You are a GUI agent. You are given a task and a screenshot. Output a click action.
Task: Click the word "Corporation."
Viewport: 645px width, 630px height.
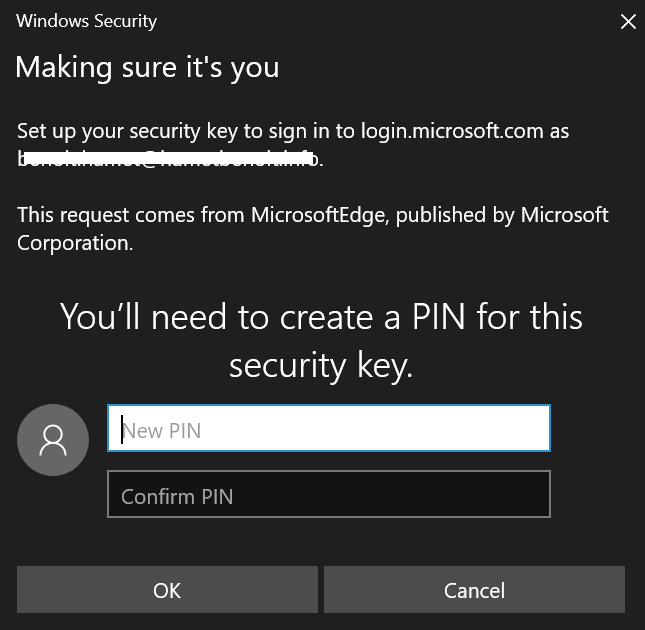[x=75, y=243]
